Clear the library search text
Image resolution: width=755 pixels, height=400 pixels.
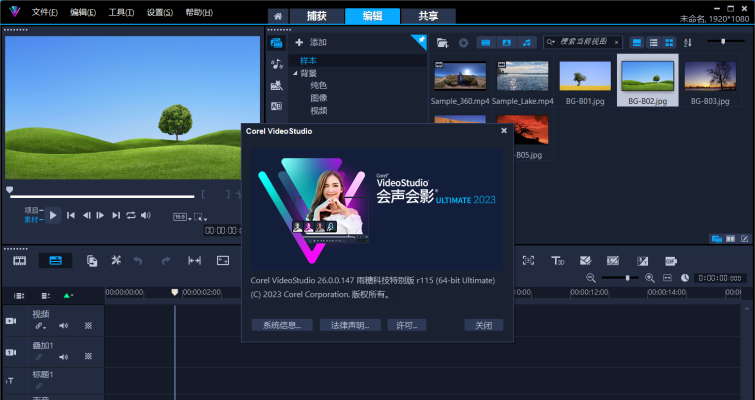pos(616,42)
